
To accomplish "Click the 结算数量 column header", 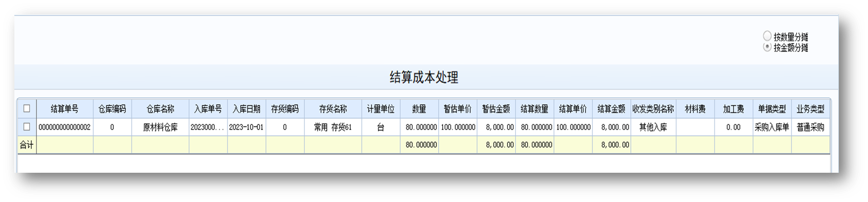I will (535, 109).
